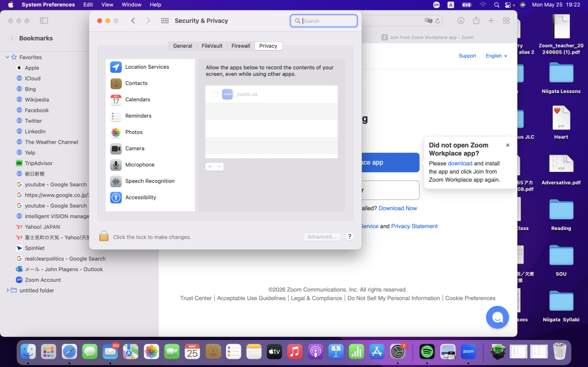Enable zoom.us screen recording checkbox
Image resolution: width=588 pixels, height=367 pixels.
(215, 95)
